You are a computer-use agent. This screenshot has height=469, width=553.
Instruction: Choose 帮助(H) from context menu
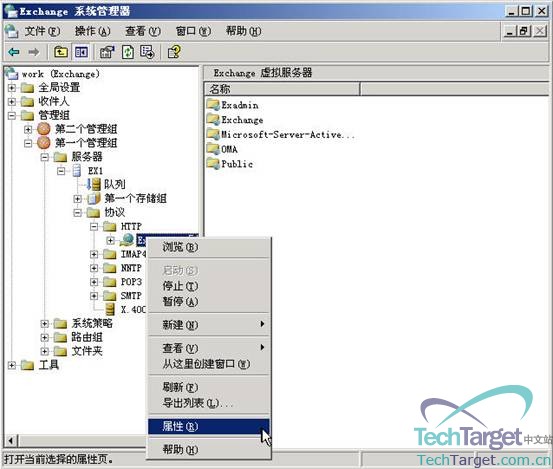(209, 450)
